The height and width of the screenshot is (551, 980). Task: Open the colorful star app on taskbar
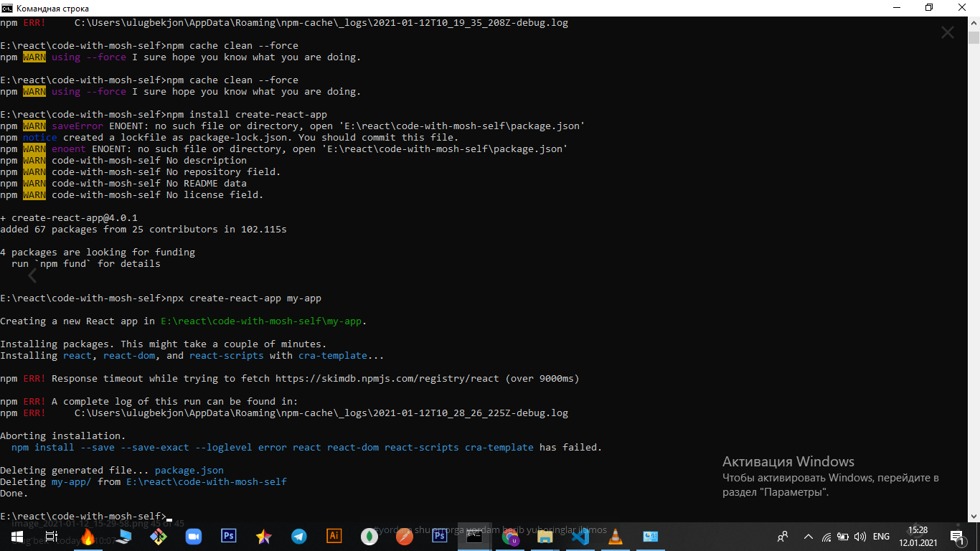point(264,536)
